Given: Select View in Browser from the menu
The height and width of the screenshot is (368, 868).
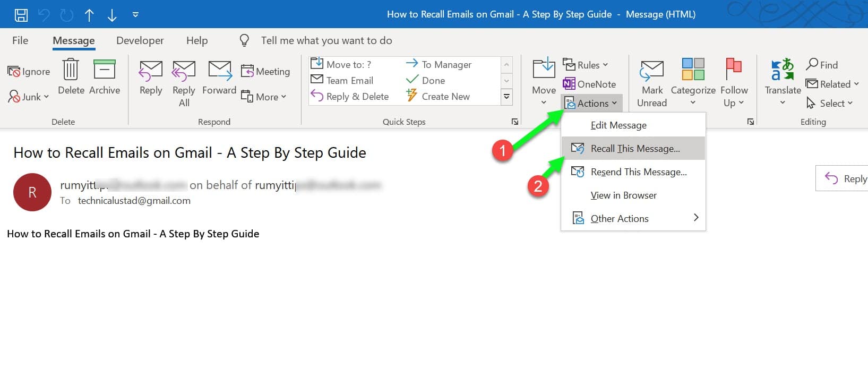Looking at the screenshot, I should [633, 195].
